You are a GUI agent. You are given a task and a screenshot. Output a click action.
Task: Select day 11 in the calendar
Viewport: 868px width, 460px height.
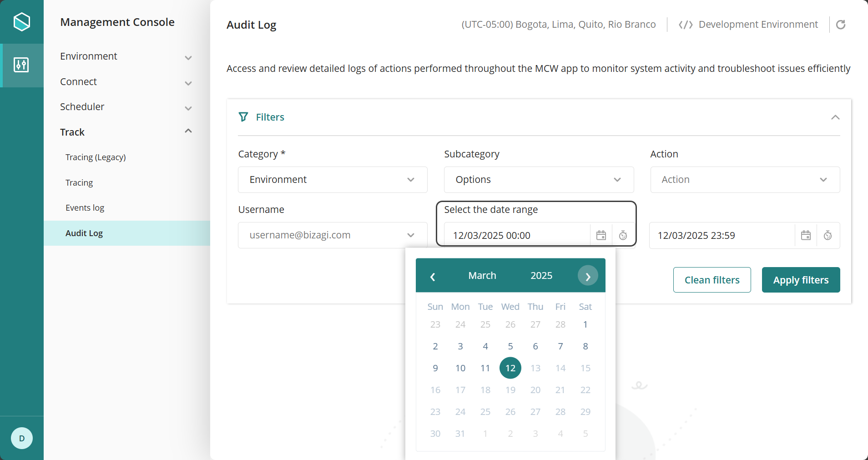pyautogui.click(x=485, y=368)
